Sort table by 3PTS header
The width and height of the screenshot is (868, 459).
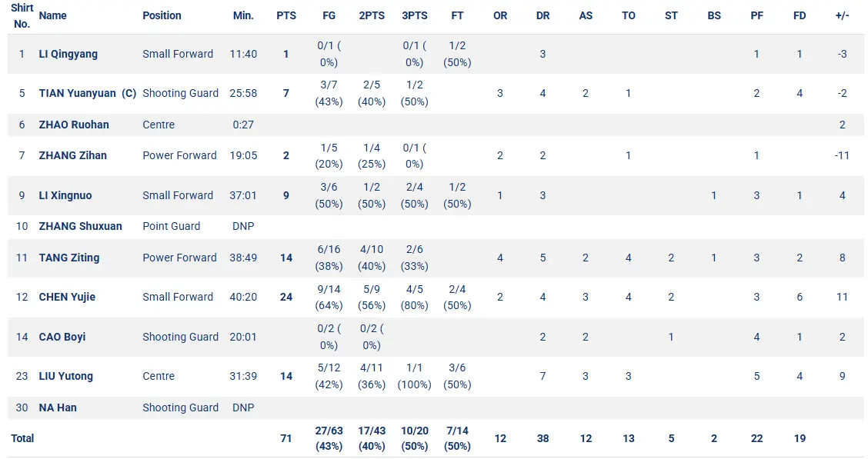pyautogui.click(x=415, y=15)
